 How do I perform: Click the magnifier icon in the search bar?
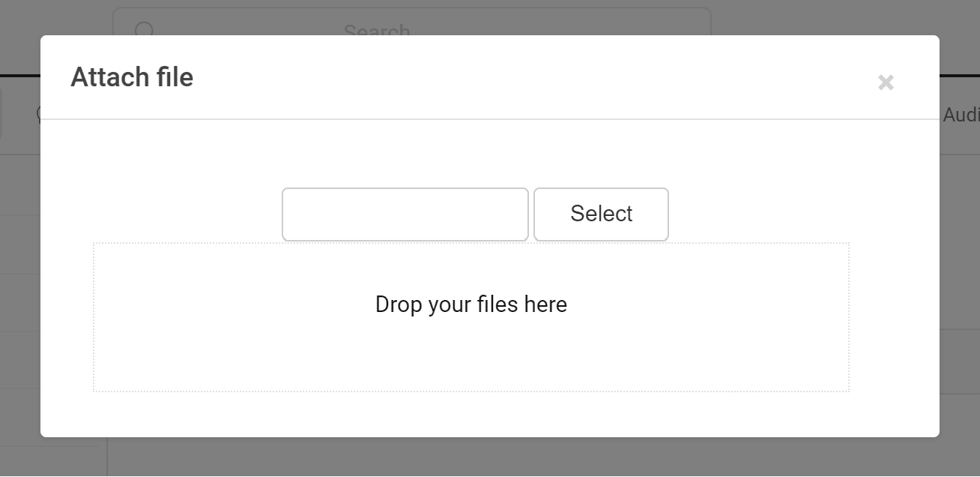tap(144, 28)
